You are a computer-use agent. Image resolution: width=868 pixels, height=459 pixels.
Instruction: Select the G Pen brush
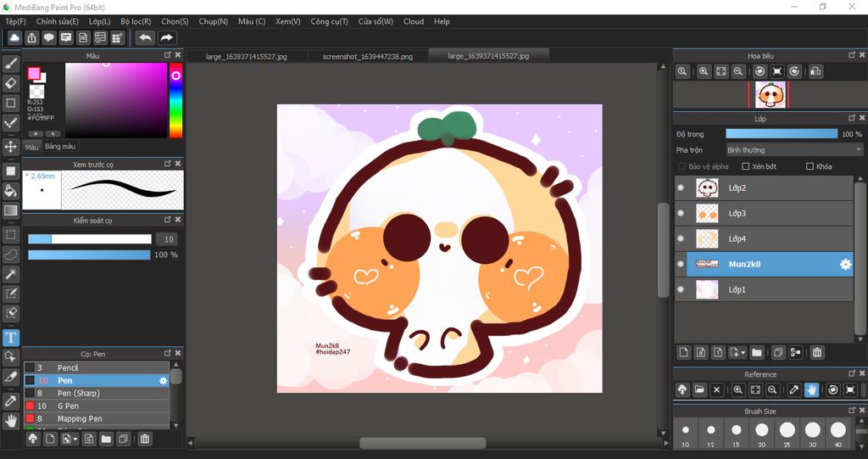click(97, 406)
